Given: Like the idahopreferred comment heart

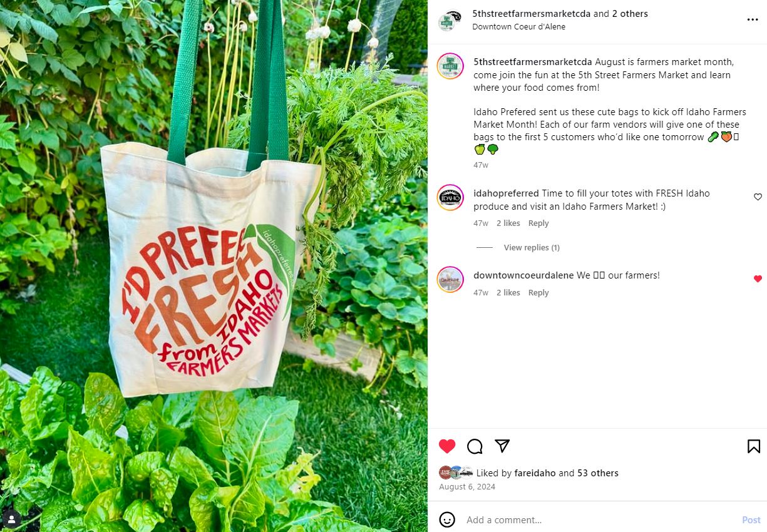Looking at the screenshot, I should [x=758, y=197].
